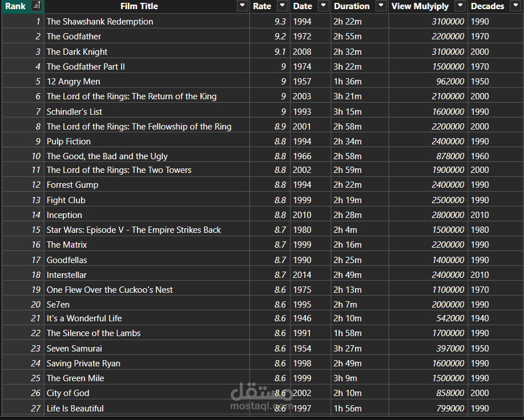The image size is (524, 420).
Task: Open the Date column filter dropdown
Action: coord(323,5)
